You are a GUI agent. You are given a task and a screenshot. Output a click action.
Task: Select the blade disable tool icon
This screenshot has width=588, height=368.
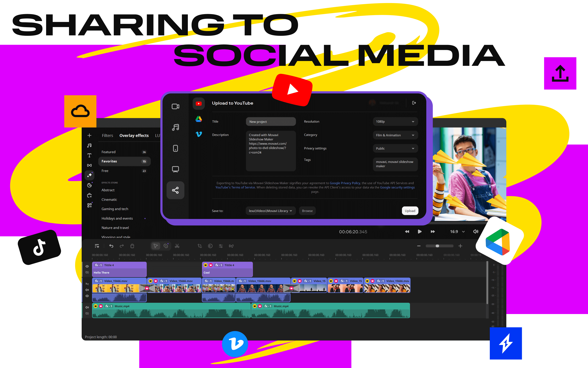click(x=166, y=246)
